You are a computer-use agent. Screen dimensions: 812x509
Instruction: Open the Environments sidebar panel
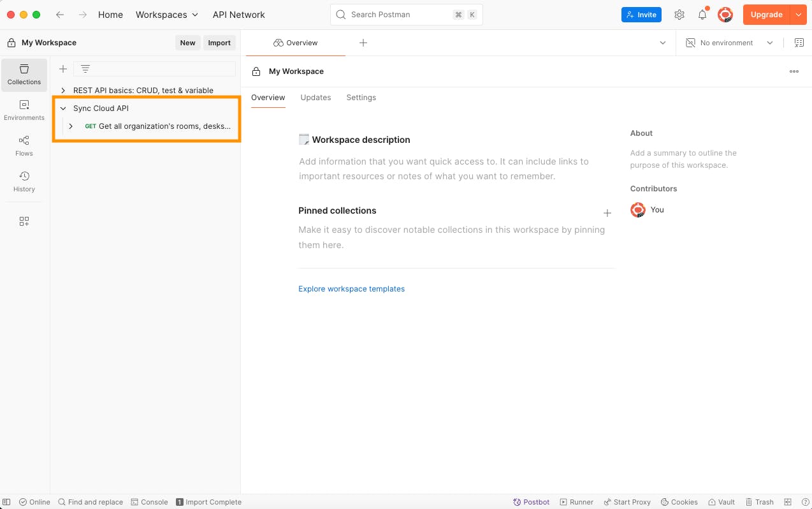[x=24, y=110]
